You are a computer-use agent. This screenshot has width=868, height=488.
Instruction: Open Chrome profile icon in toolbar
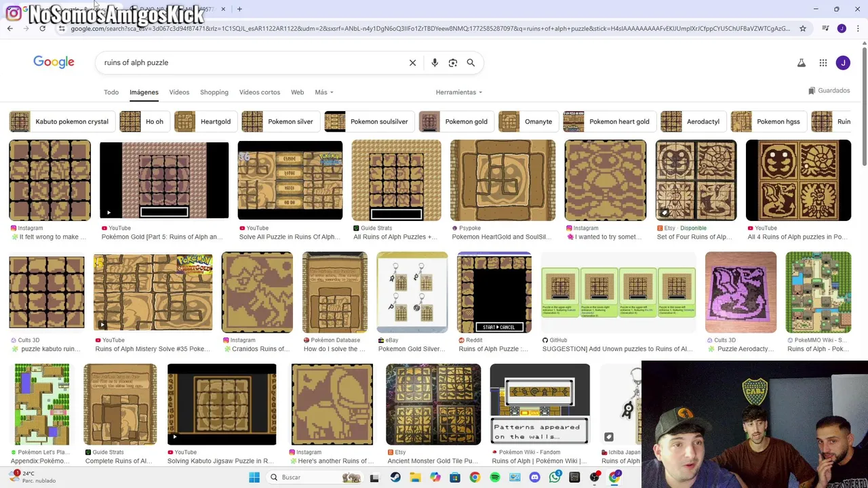pos(842,28)
